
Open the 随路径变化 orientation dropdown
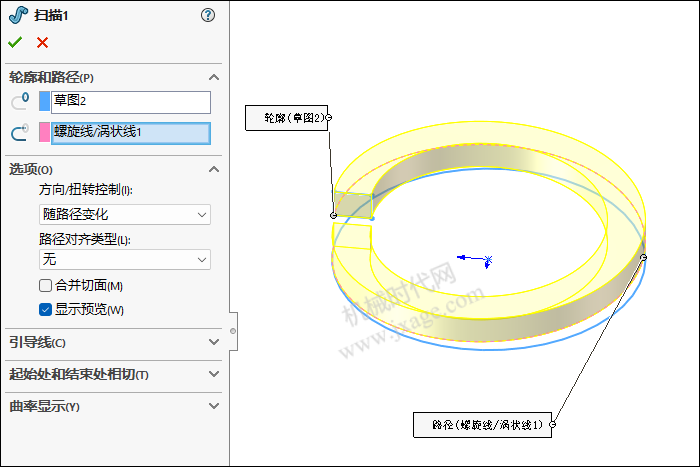125,215
